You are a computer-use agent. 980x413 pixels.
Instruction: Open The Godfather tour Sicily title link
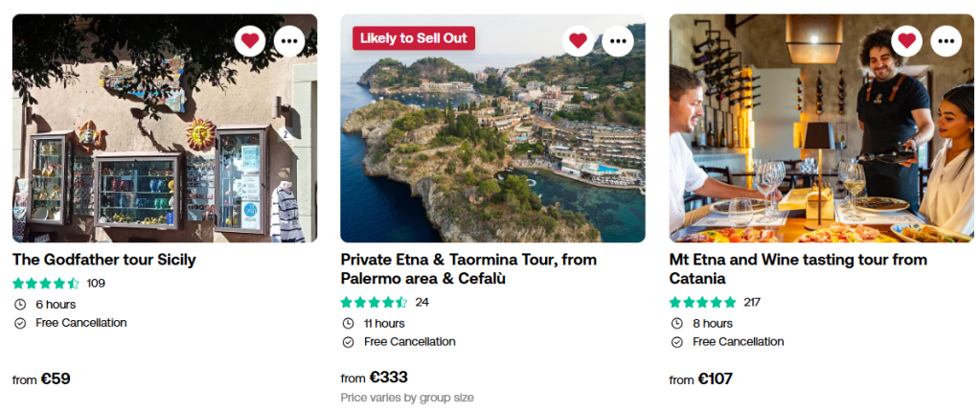tap(103, 260)
